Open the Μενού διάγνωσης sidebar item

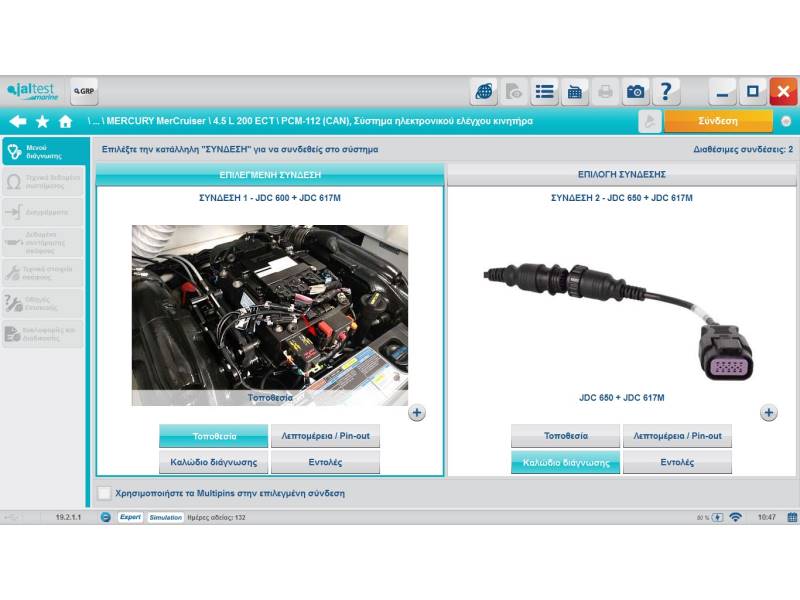pos(43,151)
